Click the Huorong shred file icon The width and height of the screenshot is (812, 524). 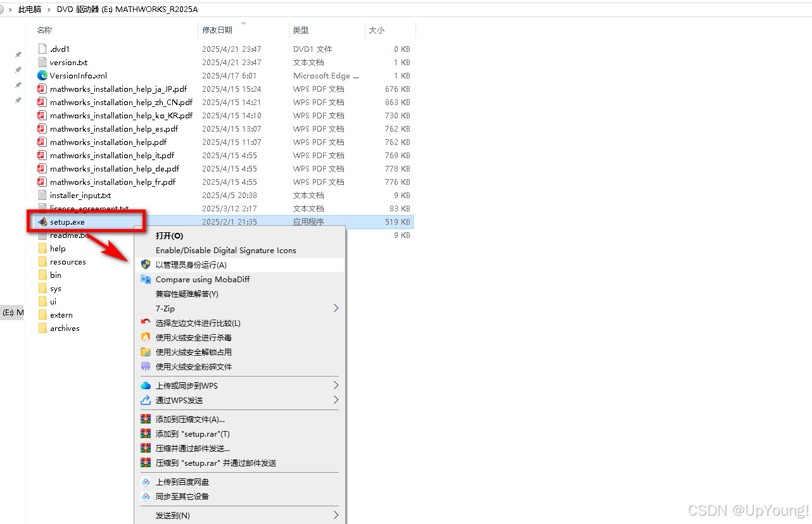[146, 366]
